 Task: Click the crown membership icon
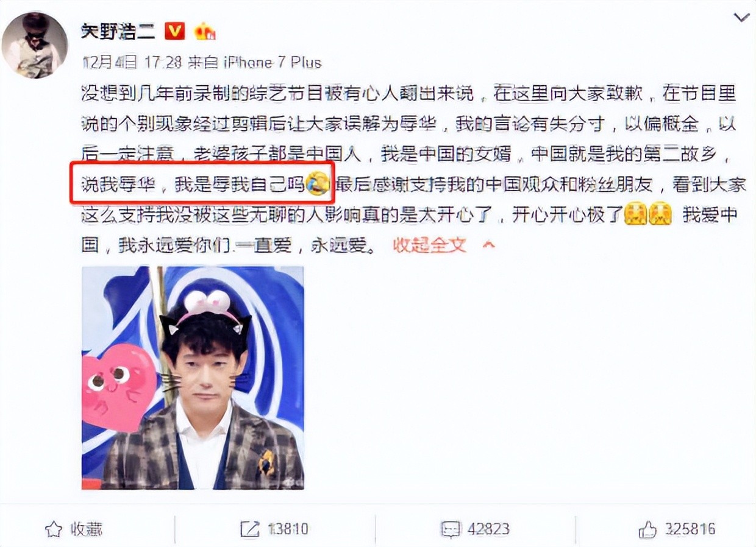(x=205, y=31)
